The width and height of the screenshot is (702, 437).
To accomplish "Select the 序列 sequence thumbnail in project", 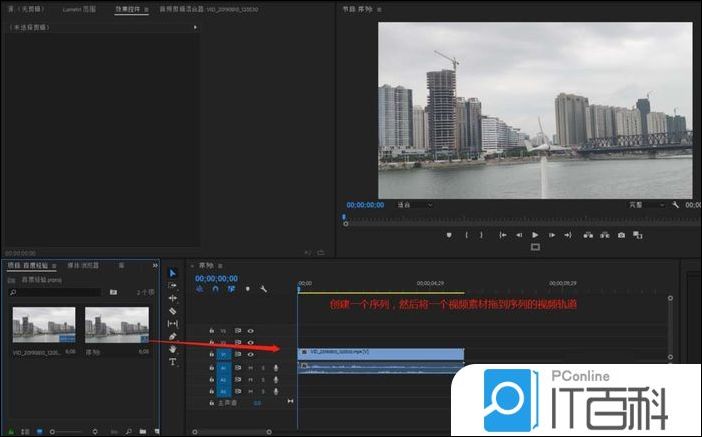I will (117, 325).
